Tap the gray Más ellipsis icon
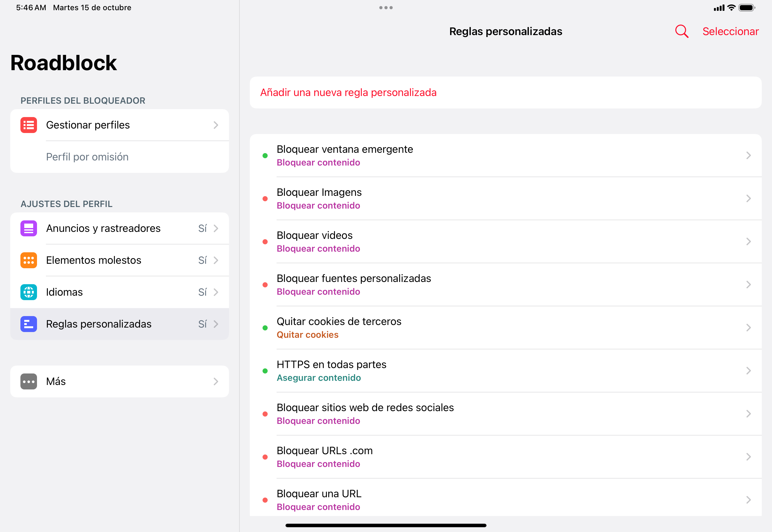772x532 pixels. tap(29, 381)
